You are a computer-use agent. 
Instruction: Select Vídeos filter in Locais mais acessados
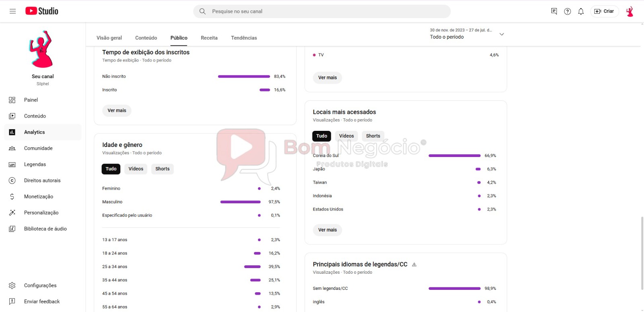click(x=347, y=136)
